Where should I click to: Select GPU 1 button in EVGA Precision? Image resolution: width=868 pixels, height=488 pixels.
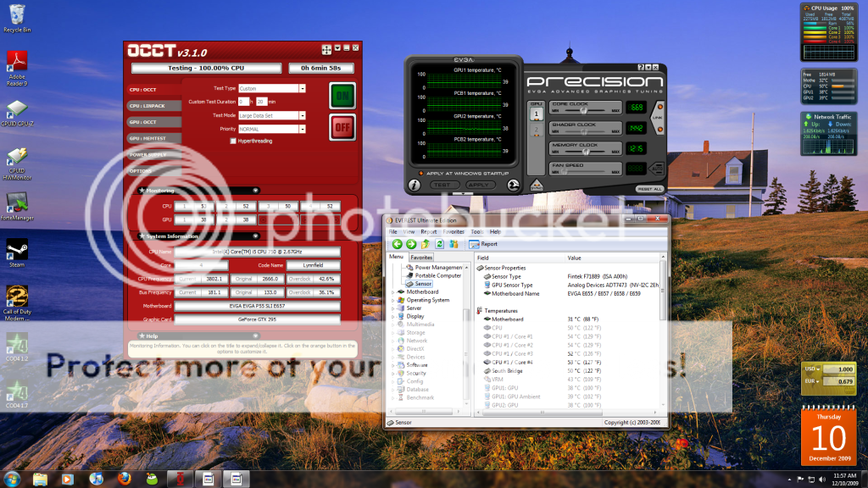click(536, 114)
